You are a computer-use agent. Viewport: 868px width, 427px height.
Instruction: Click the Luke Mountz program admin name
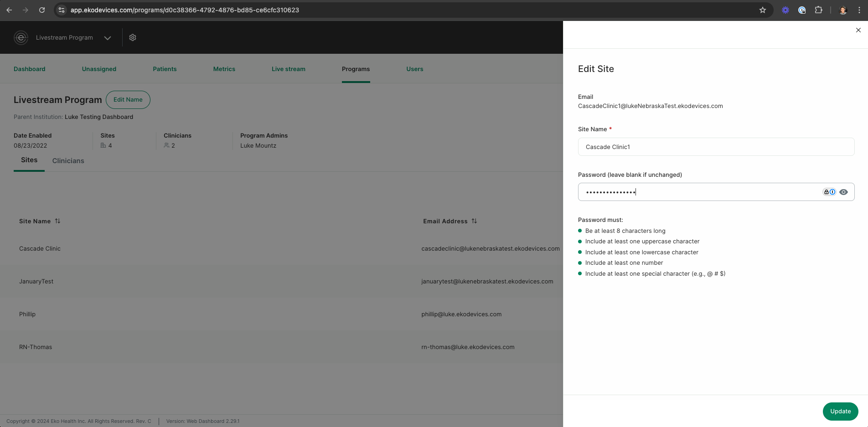[258, 145]
